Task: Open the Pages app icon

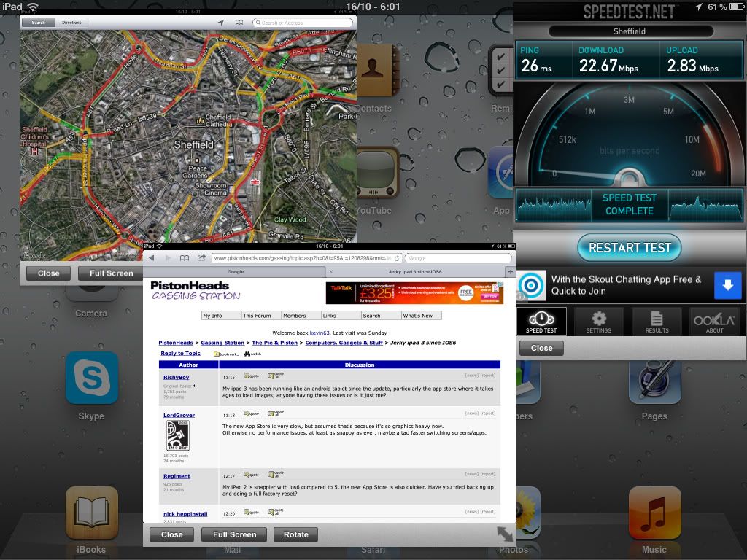Action: (x=654, y=382)
